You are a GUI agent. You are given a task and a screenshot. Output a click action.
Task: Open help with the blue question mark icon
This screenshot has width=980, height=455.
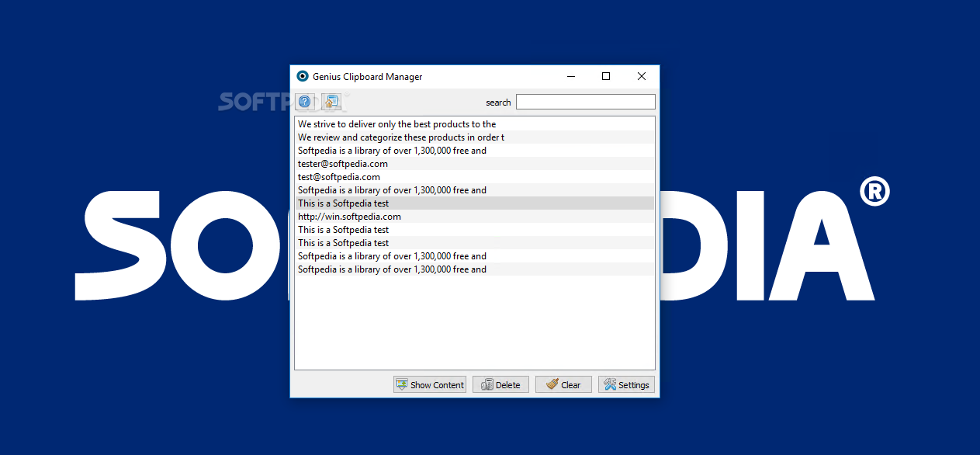click(305, 101)
